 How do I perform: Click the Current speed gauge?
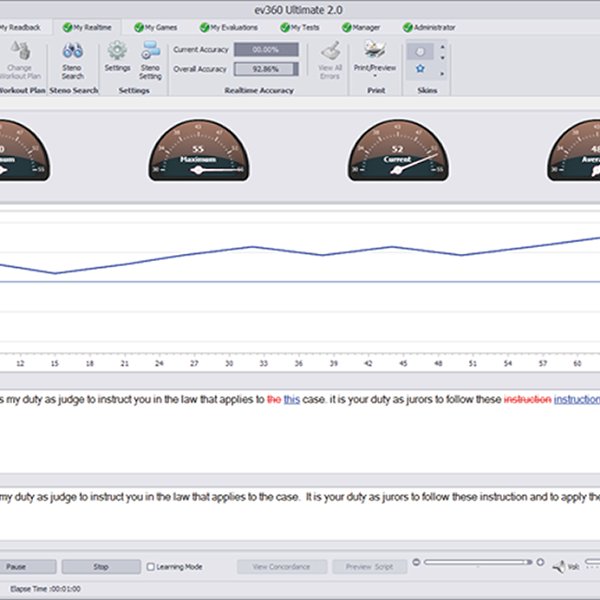point(398,150)
